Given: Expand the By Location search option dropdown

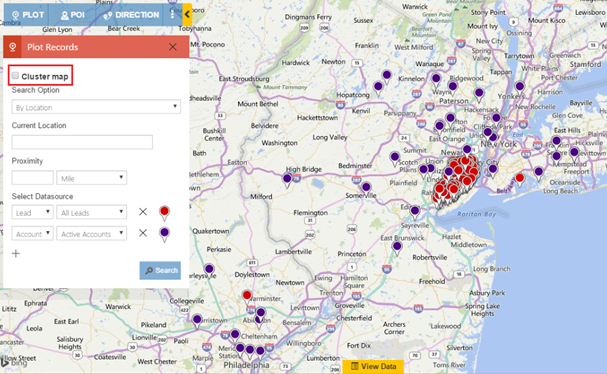Looking at the screenshot, I should pos(96,107).
